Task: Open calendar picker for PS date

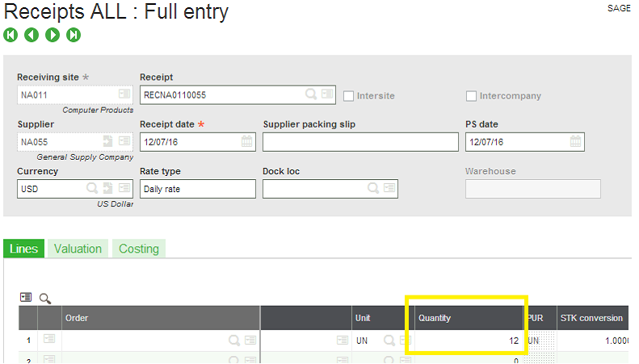Action: point(575,141)
